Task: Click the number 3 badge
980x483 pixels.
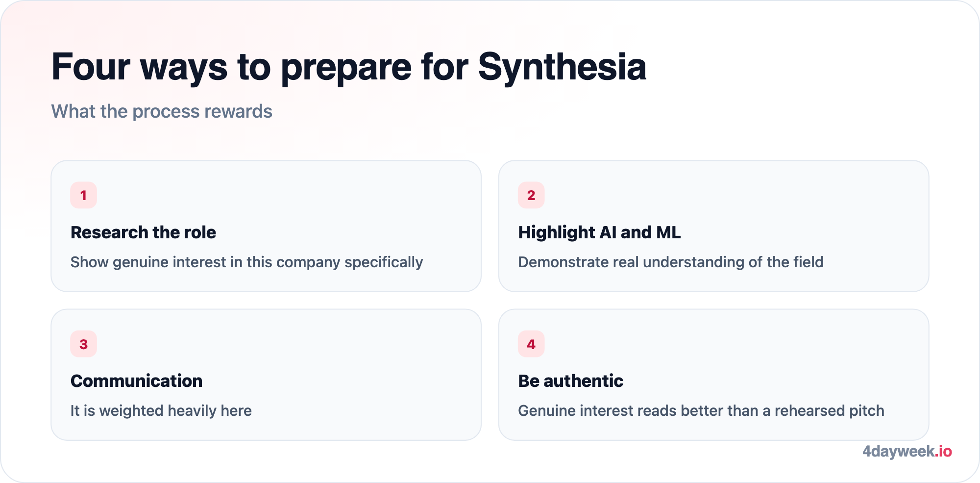Action: (83, 344)
